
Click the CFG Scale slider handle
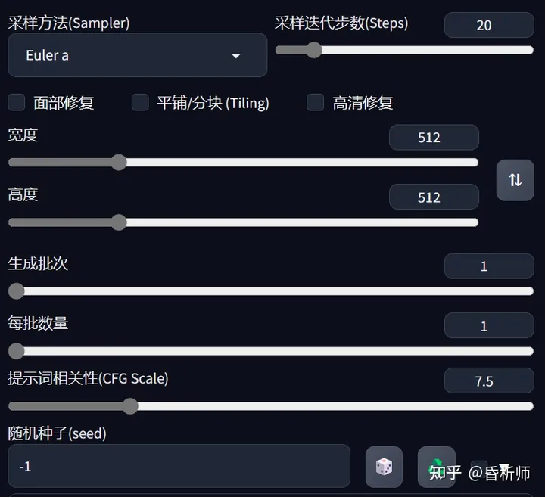point(131,406)
